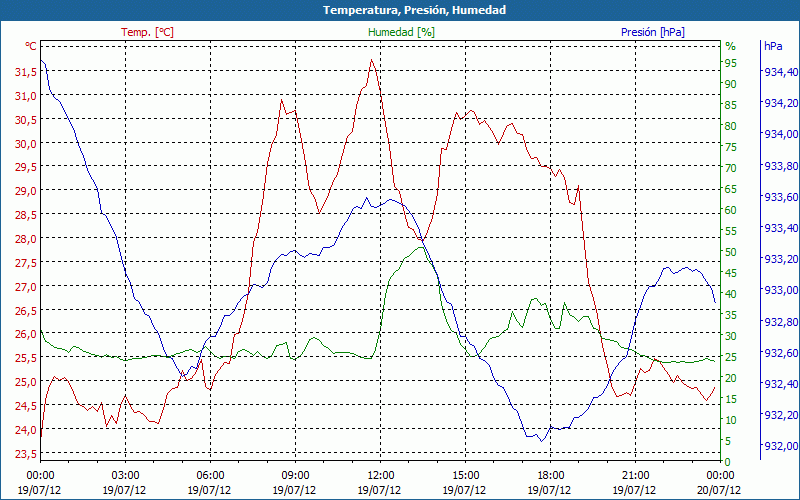Click the 26,5 temperature axis value
This screenshot has height=500, width=800.
[26, 310]
